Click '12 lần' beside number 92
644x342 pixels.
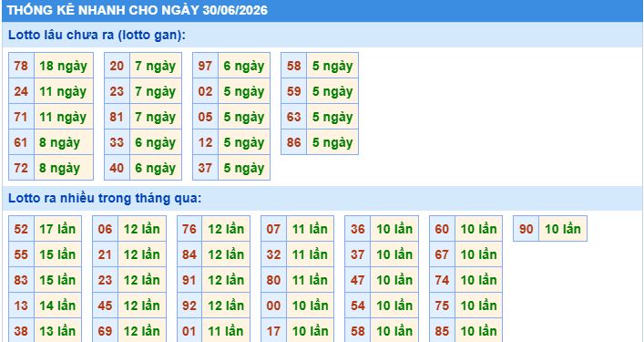pyautogui.click(x=226, y=306)
